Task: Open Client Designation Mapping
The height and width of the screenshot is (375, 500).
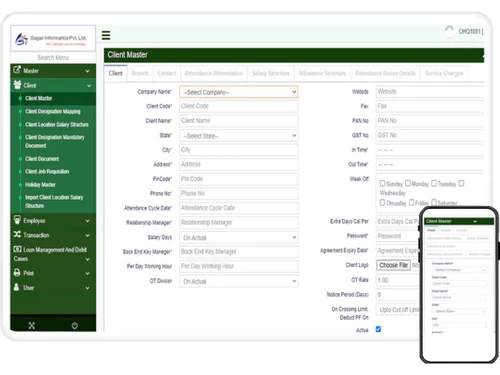Action: [53, 111]
